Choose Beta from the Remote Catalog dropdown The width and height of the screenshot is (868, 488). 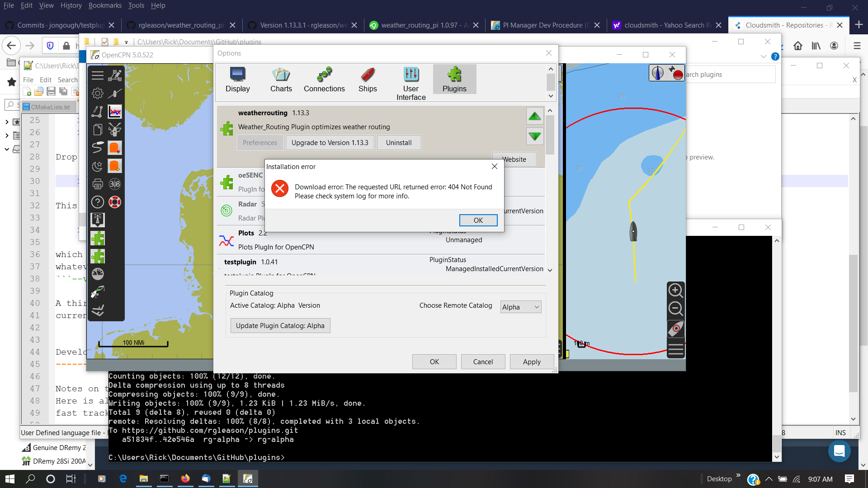click(x=520, y=307)
